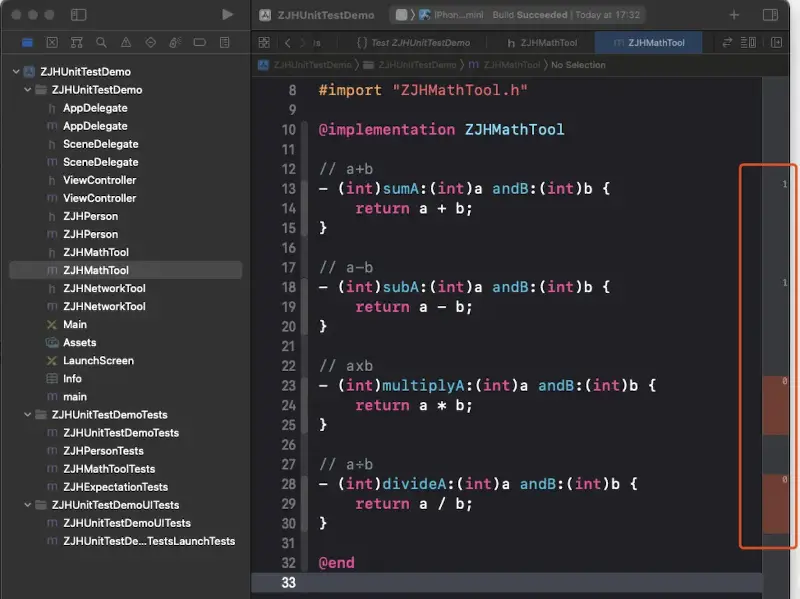Collapse the root ZJHUnitTestDemo project
Screen dimensions: 800x599
tap(16, 71)
